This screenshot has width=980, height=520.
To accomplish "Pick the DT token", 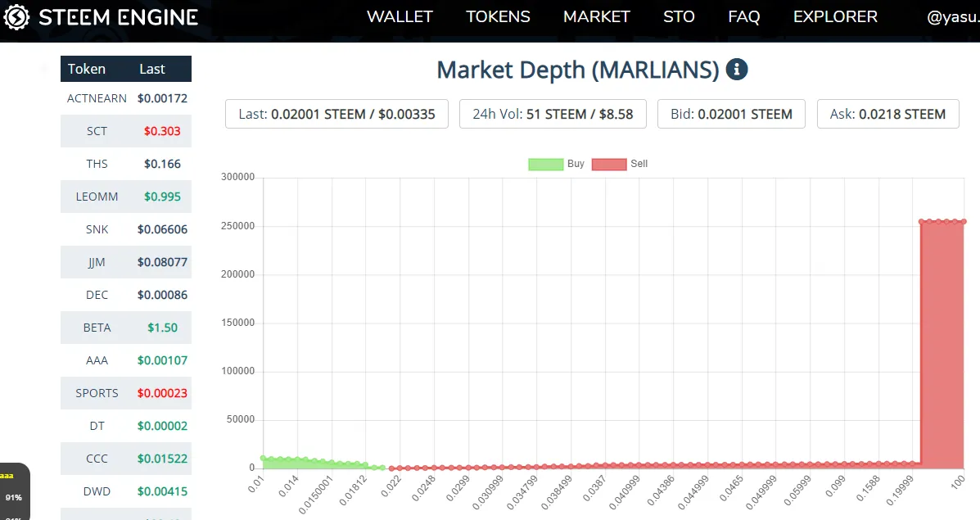I will click(x=125, y=426).
